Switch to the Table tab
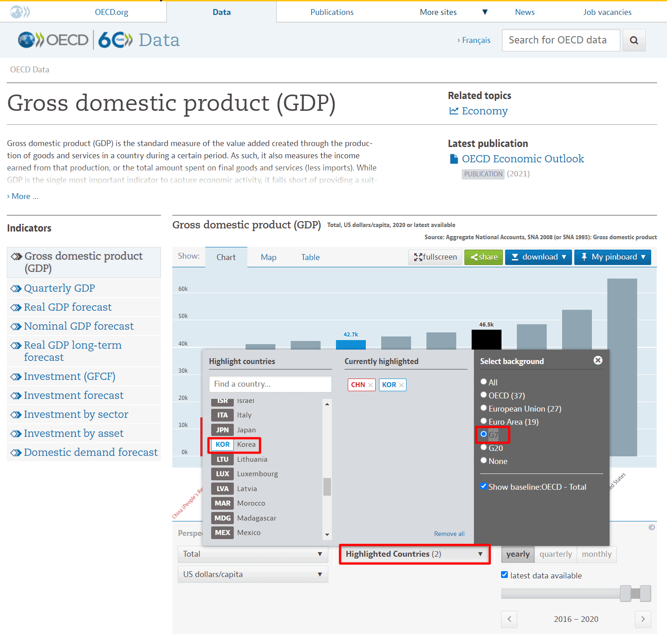The image size is (667, 644). 310,257
